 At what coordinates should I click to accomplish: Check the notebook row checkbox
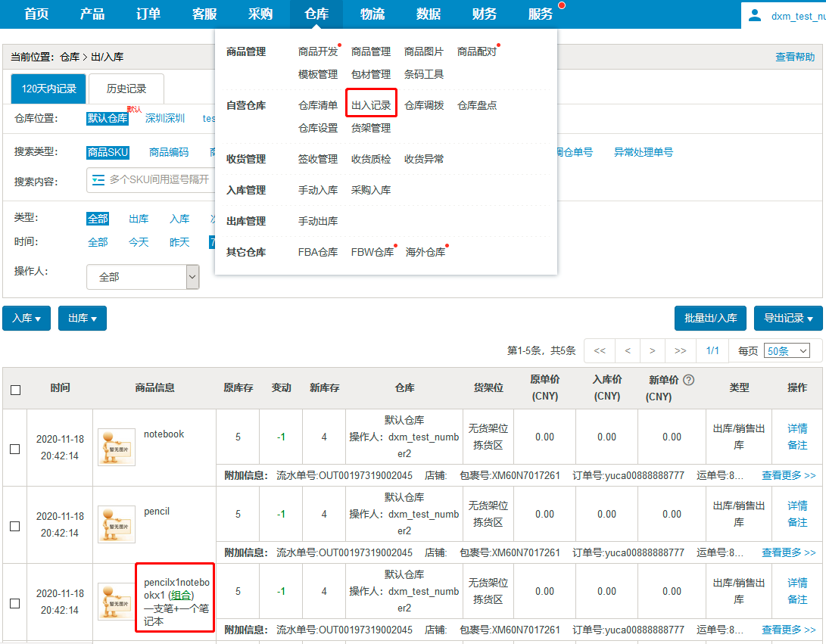(15, 449)
